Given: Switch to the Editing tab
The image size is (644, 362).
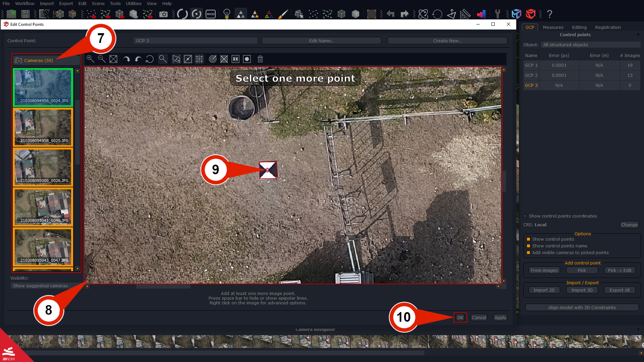Looking at the screenshot, I should point(579,27).
